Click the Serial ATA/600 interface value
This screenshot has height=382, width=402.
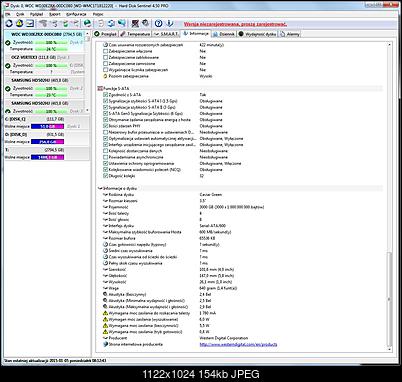pyautogui.click(x=212, y=226)
